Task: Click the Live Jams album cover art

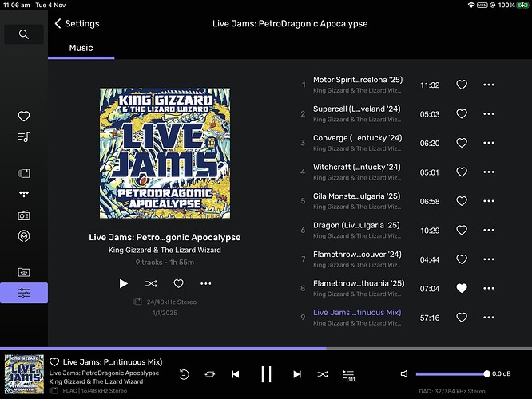Action: pyautogui.click(x=165, y=153)
